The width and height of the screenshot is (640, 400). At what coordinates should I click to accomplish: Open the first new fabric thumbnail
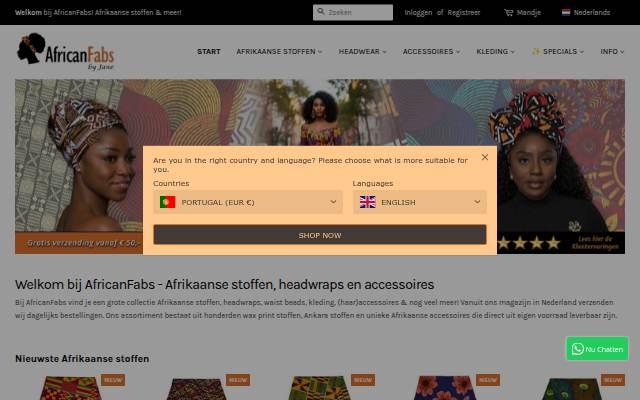click(x=71, y=388)
